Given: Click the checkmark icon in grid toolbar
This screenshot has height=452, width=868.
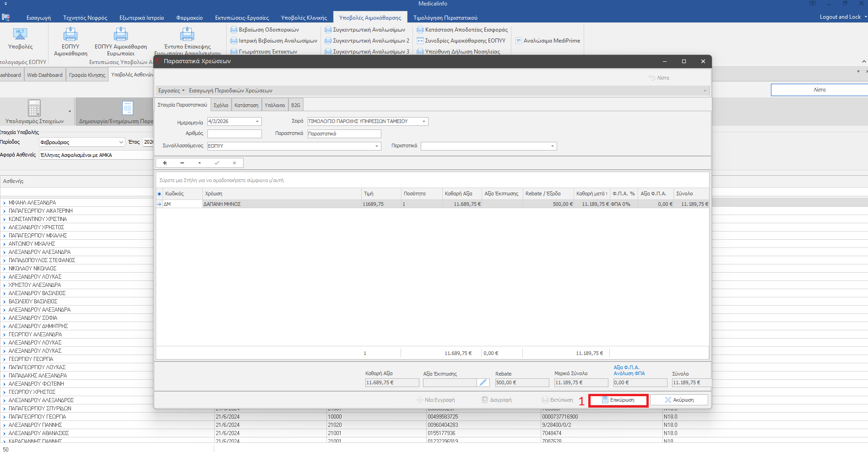Looking at the screenshot, I should 217,163.
